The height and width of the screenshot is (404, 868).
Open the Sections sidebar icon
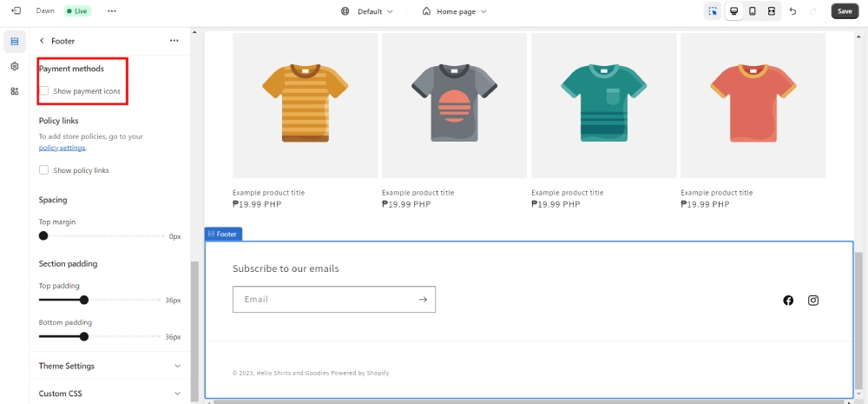[15, 42]
